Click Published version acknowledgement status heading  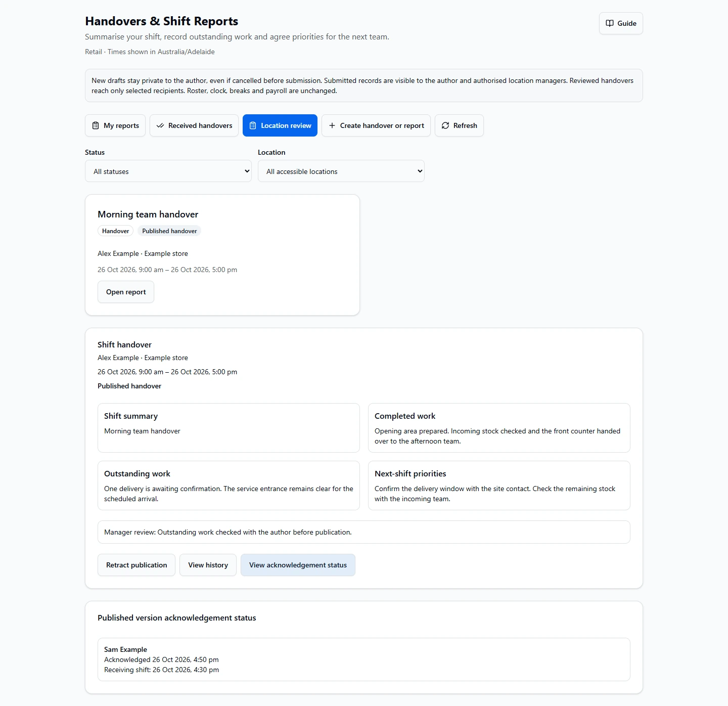177,618
